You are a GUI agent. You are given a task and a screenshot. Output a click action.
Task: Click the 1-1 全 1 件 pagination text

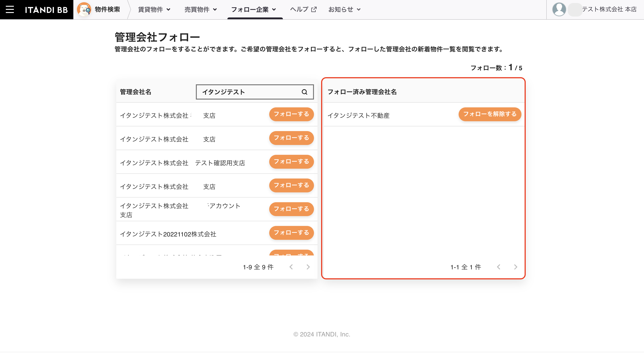point(466,267)
